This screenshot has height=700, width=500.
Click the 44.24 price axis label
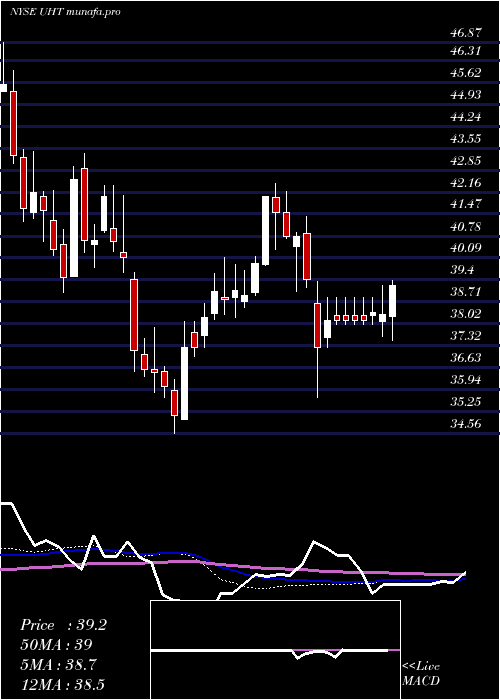coord(465,117)
